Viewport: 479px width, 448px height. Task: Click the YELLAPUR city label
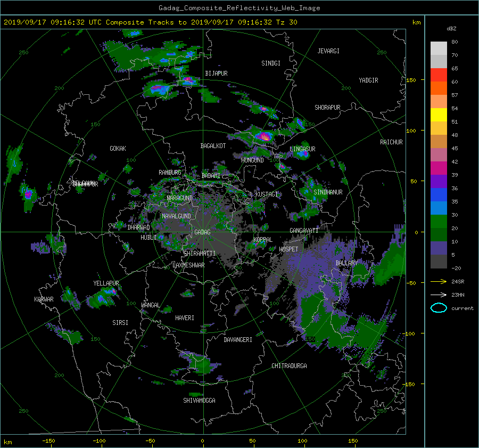point(106,283)
